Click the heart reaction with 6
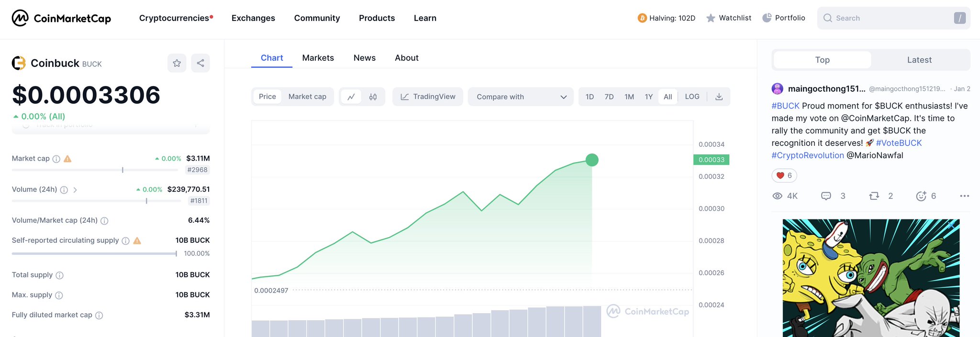Image resolution: width=980 pixels, height=337 pixels. click(x=784, y=175)
